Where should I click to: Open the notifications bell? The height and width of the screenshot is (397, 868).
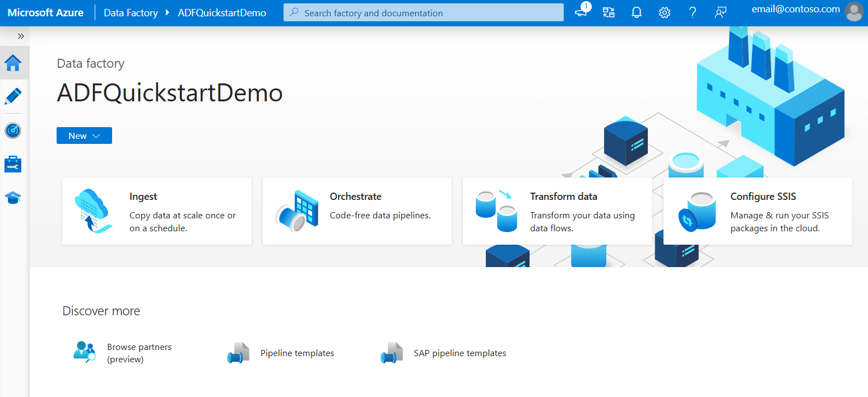636,12
